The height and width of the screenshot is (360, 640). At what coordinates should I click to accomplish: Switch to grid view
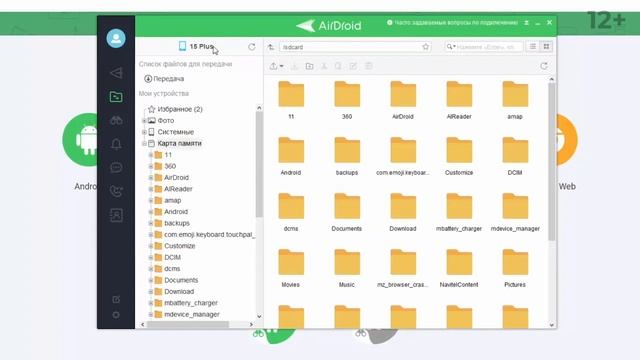(x=546, y=47)
